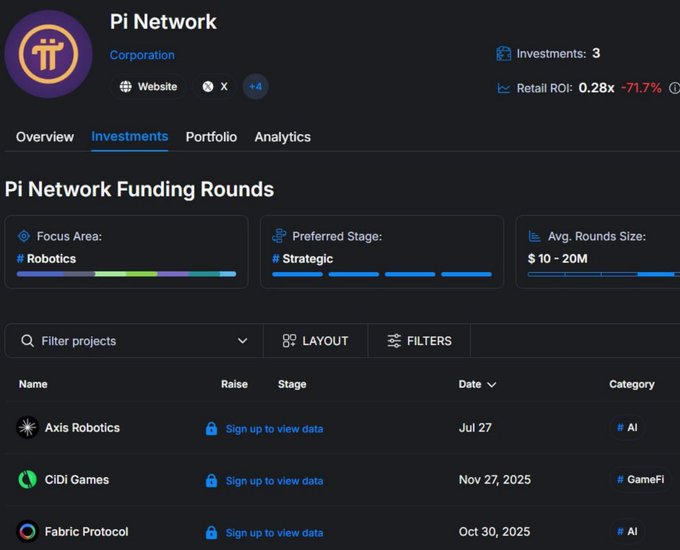680x550 pixels.
Task: Open the Fabric Protocol project
Action: coord(86,532)
